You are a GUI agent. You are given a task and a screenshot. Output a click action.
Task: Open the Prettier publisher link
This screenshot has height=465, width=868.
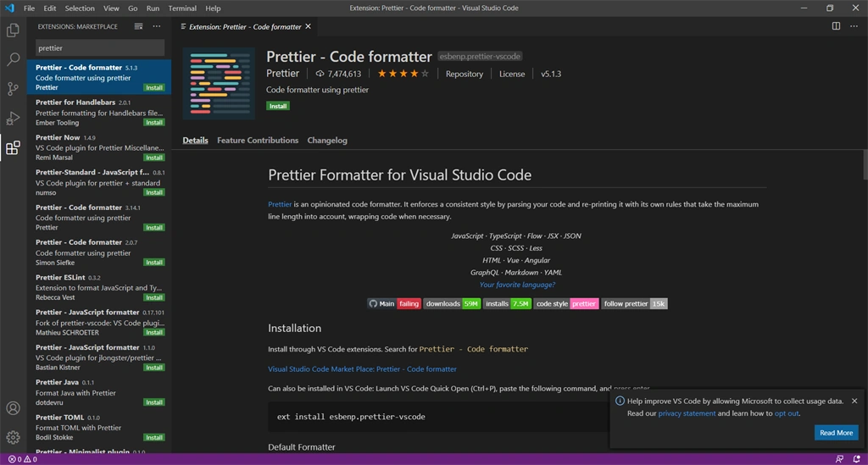(x=282, y=74)
